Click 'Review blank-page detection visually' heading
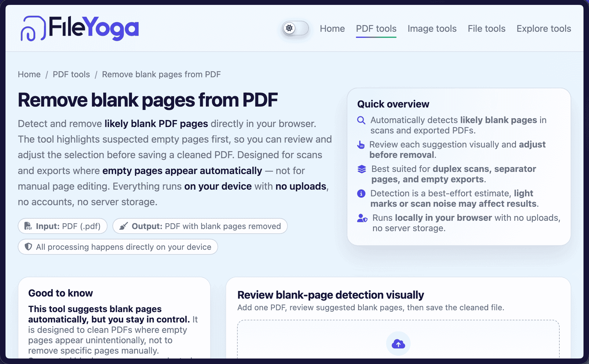The image size is (589, 364). [x=331, y=295]
